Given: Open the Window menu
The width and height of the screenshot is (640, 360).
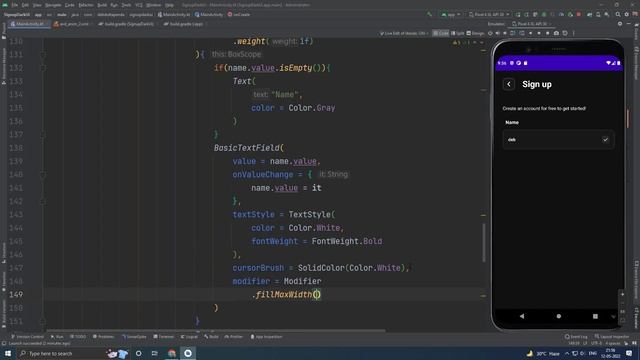Looking at the screenshot, I should pos(153,5).
